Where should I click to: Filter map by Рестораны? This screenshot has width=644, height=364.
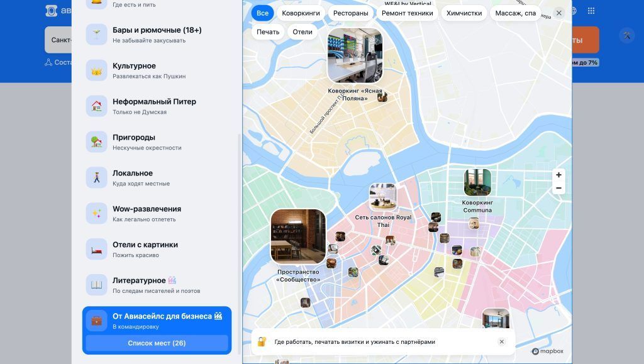[x=351, y=13]
